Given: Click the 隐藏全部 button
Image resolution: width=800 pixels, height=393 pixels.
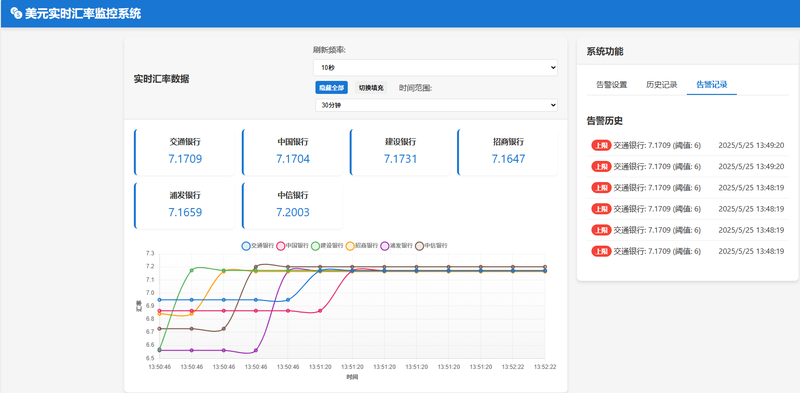Looking at the screenshot, I should pos(331,88).
